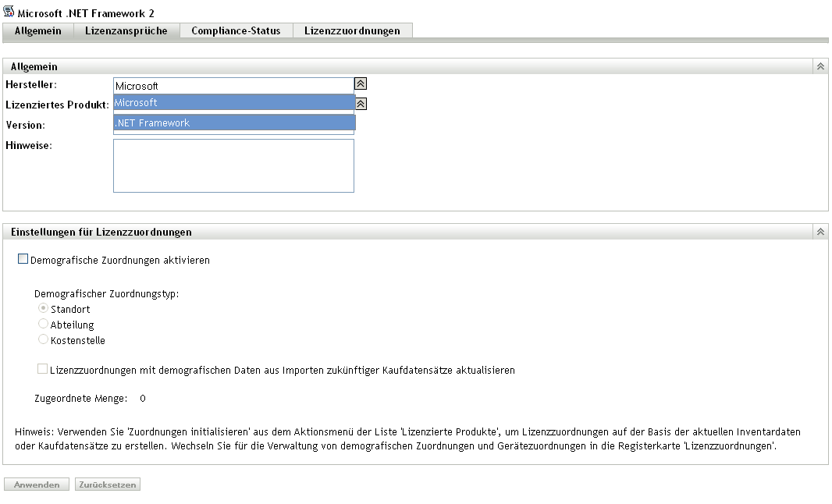This screenshot has width=832, height=504.
Task: Click the Anwenden button
Action: (x=37, y=484)
